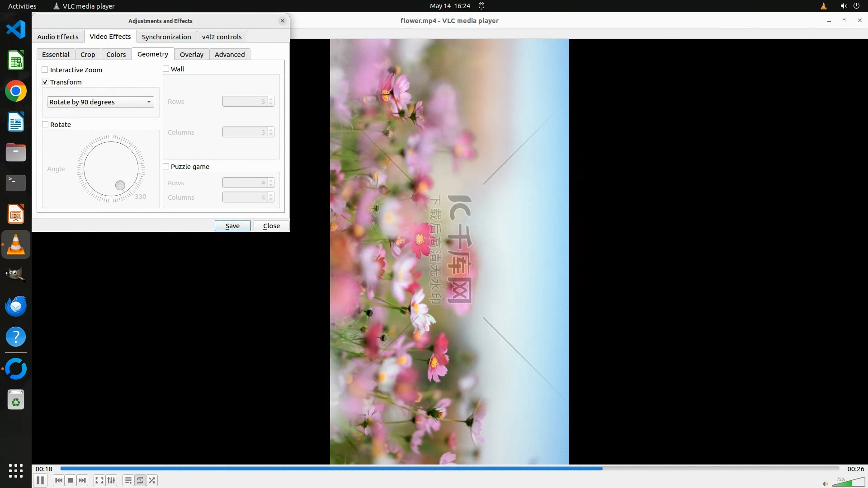The height and width of the screenshot is (488, 868).
Task: Uncheck the Transform checkbox
Action: click(x=45, y=82)
